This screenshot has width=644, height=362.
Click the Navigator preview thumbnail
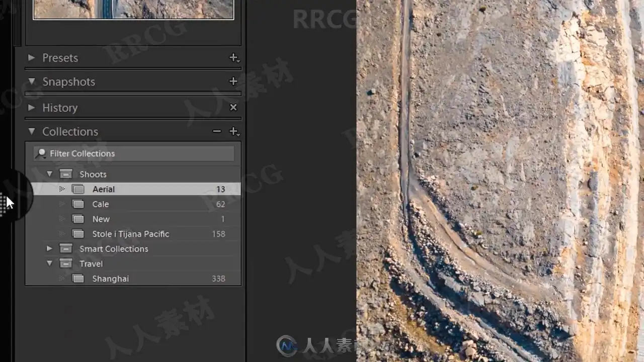[133, 9]
